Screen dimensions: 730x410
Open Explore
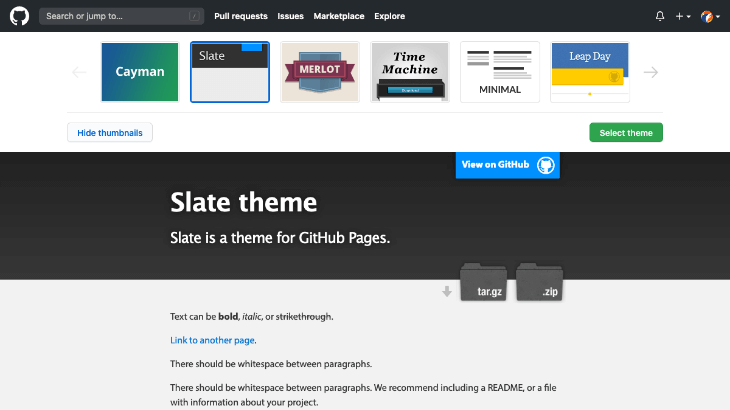coord(390,16)
